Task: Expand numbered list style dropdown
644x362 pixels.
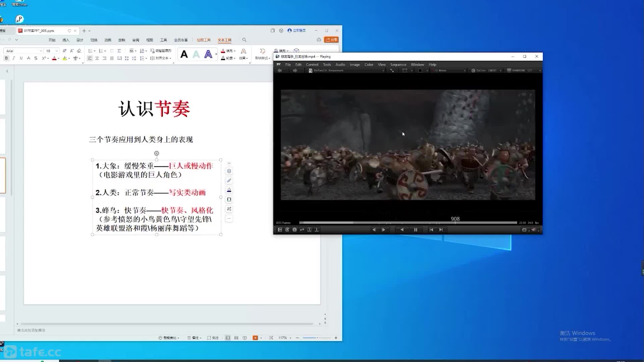Action: (105, 51)
